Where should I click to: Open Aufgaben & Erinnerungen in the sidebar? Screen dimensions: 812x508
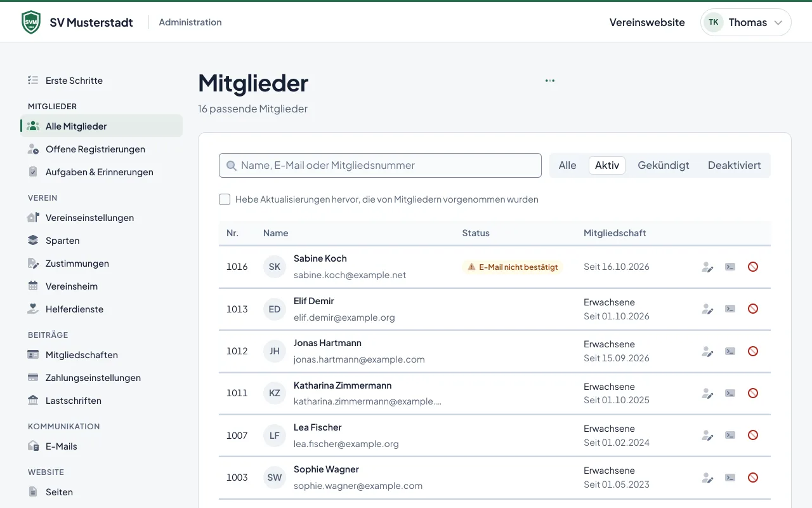point(101,172)
